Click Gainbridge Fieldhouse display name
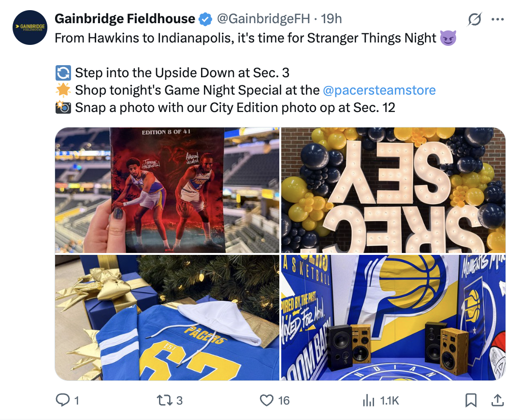Screen dimensions: 519x420 click(x=124, y=18)
